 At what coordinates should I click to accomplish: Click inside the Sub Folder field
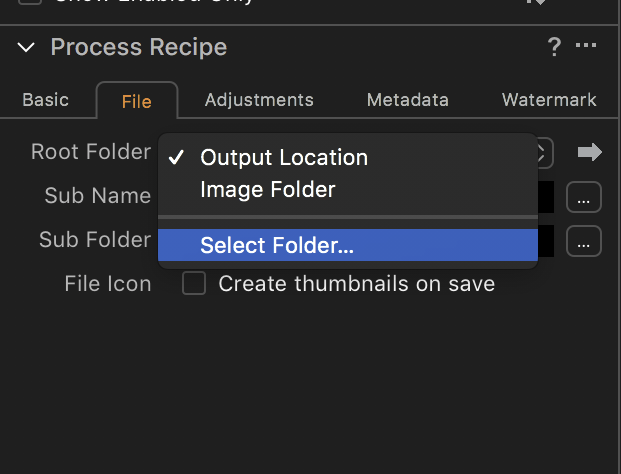(x=546, y=241)
